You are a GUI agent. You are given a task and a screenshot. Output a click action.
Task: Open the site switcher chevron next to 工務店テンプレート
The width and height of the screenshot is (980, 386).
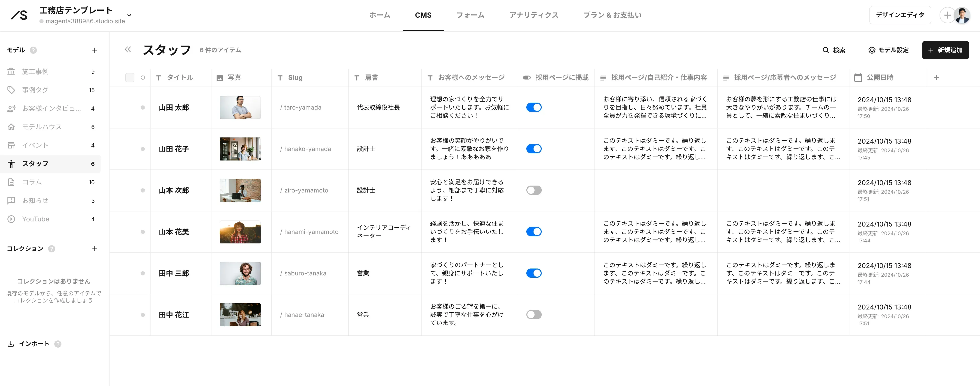point(129,15)
